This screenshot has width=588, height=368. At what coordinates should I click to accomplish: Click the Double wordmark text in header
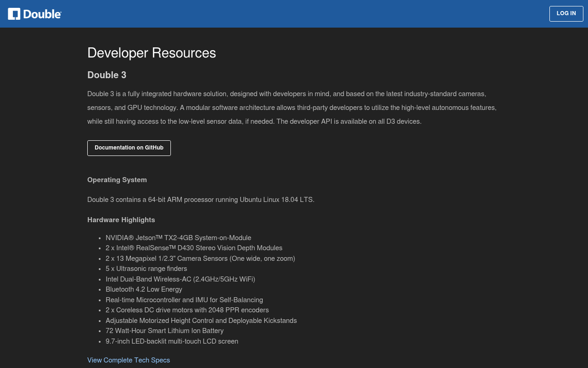click(x=42, y=14)
